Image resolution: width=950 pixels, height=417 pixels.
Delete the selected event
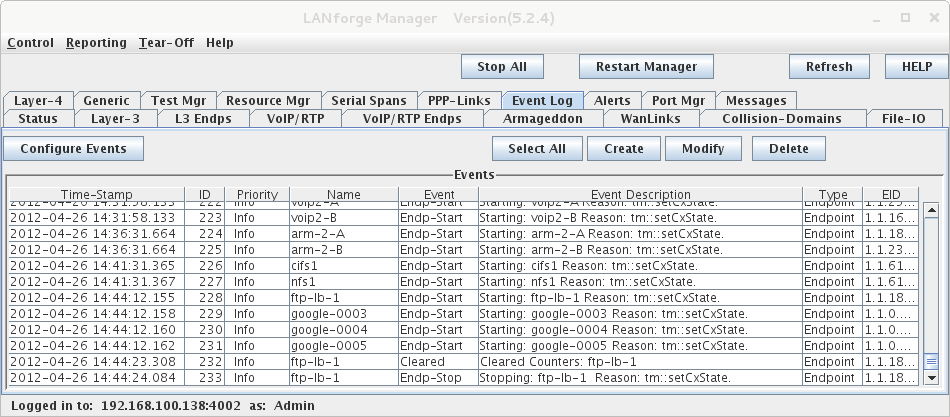789,148
